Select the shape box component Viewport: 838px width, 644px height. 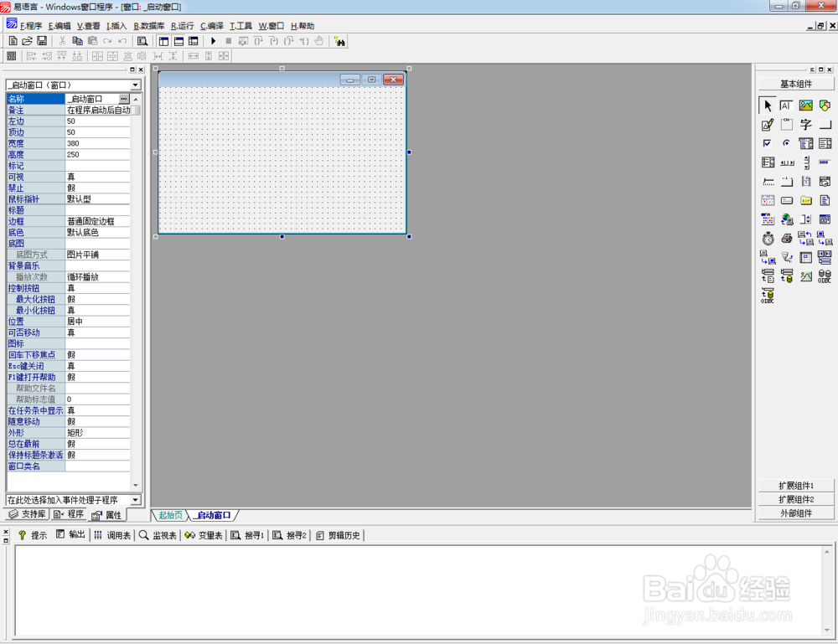tap(825, 106)
